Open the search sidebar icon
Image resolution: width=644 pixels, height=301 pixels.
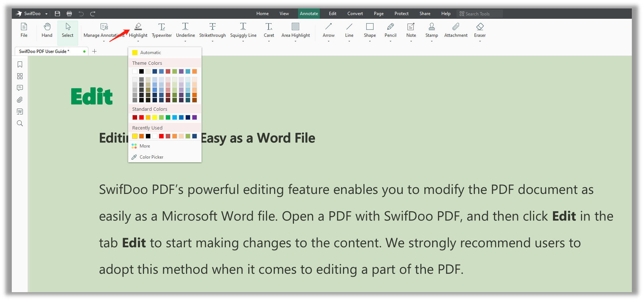coord(20,123)
